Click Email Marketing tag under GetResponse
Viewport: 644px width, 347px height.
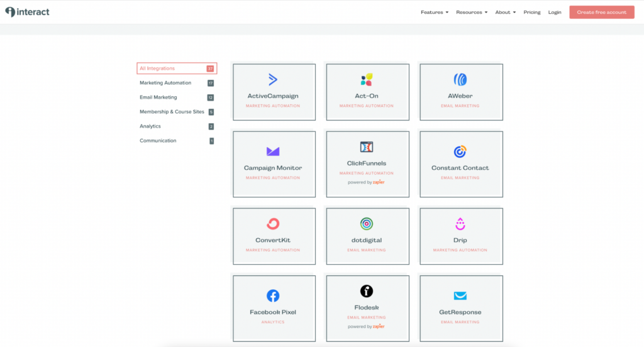click(460, 322)
